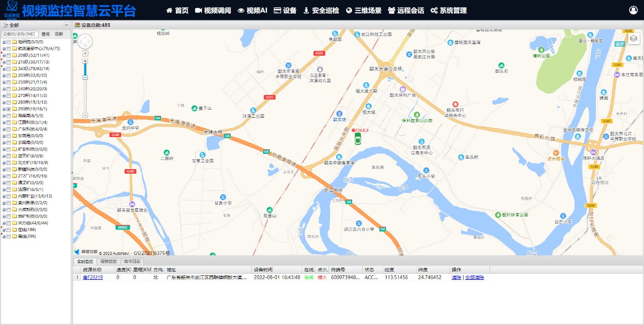Click the 韶关站 station icon on the map
Viewport: 644px width, 325px height.
point(339,113)
